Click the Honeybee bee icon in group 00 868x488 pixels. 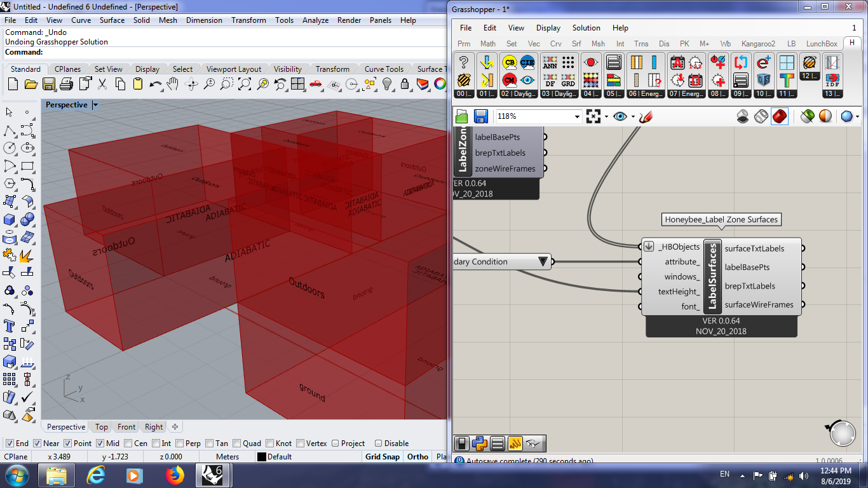click(x=465, y=80)
